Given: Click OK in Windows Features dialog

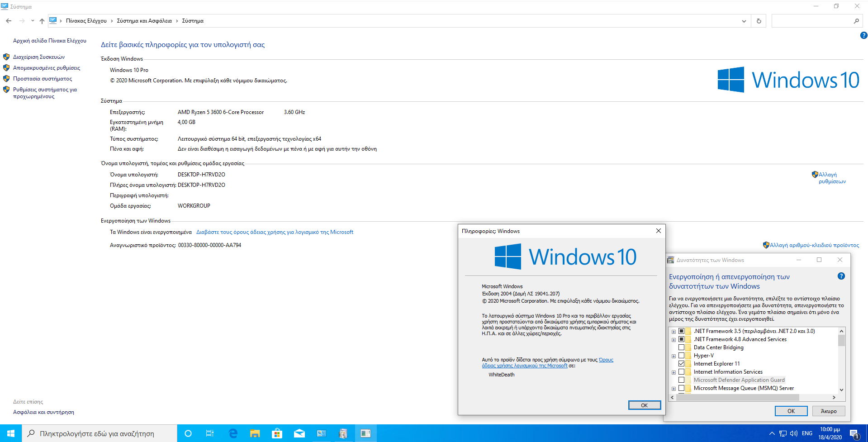Looking at the screenshot, I should (791, 411).
